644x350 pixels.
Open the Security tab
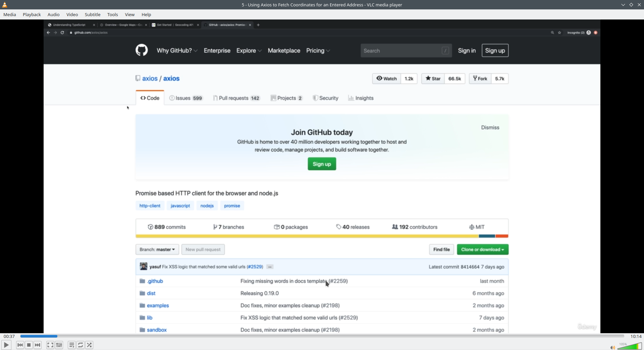(x=325, y=98)
